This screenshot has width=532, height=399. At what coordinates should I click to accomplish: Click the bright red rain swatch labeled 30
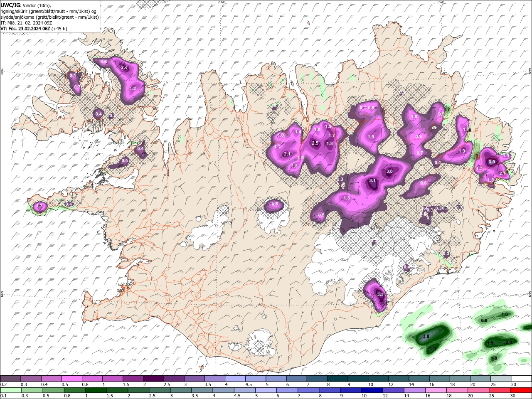tap(521, 390)
